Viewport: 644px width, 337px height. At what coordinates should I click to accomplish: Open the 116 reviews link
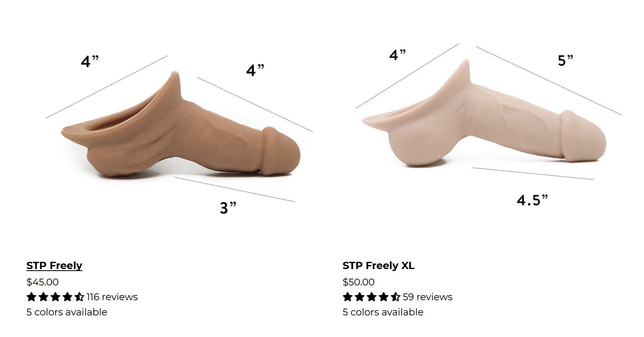[112, 297]
